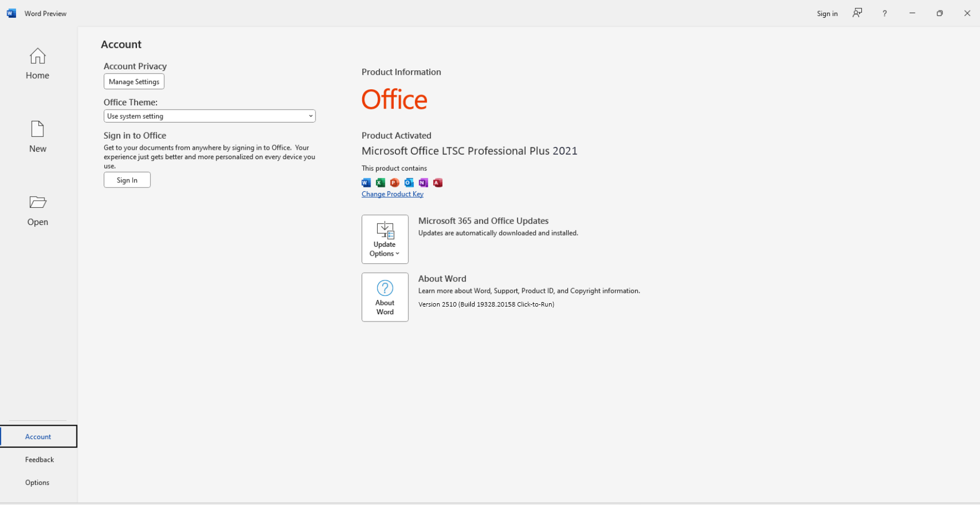Click the Access icon under product contains

[438, 182]
